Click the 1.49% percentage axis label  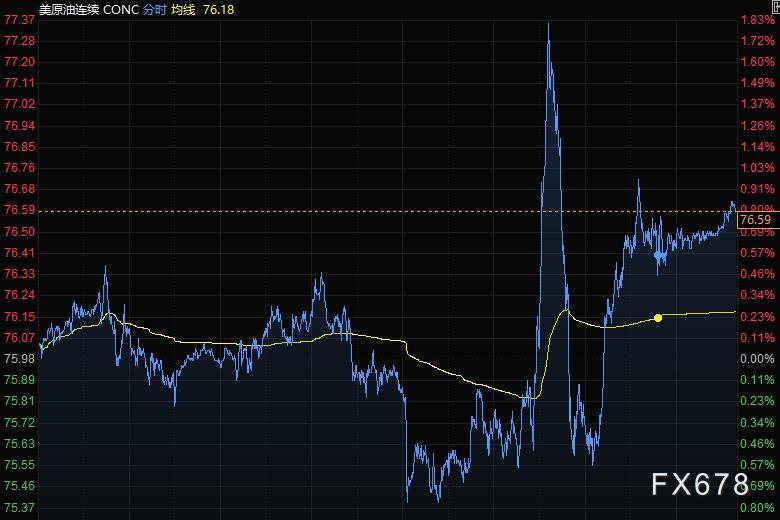[757, 83]
